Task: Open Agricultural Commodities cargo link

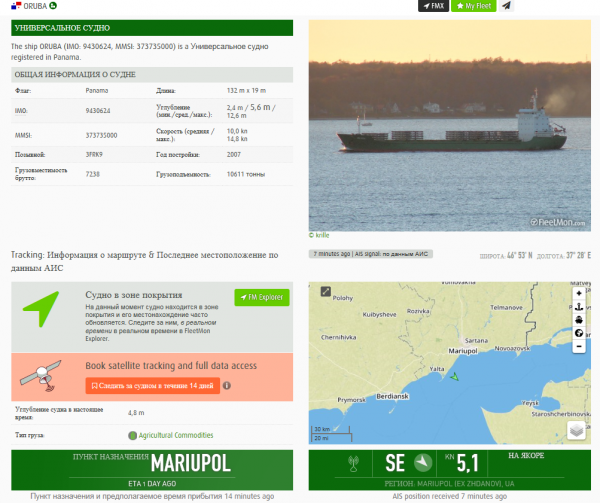Action: [x=175, y=435]
